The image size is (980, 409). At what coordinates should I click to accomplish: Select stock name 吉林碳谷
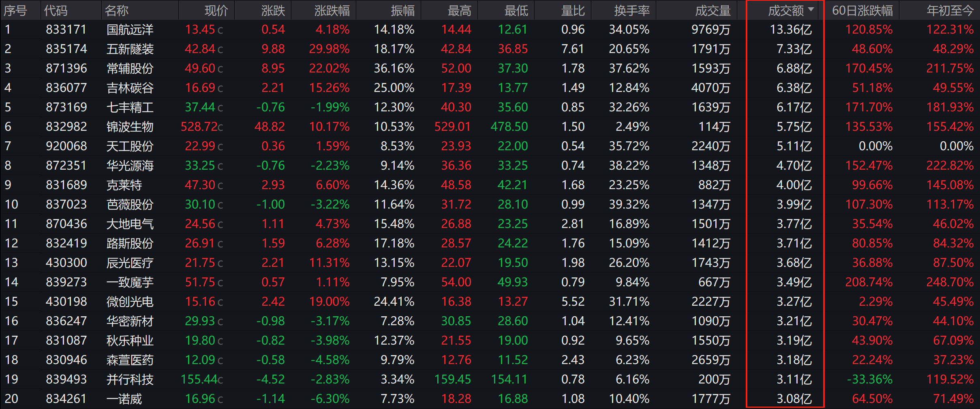click(x=130, y=88)
